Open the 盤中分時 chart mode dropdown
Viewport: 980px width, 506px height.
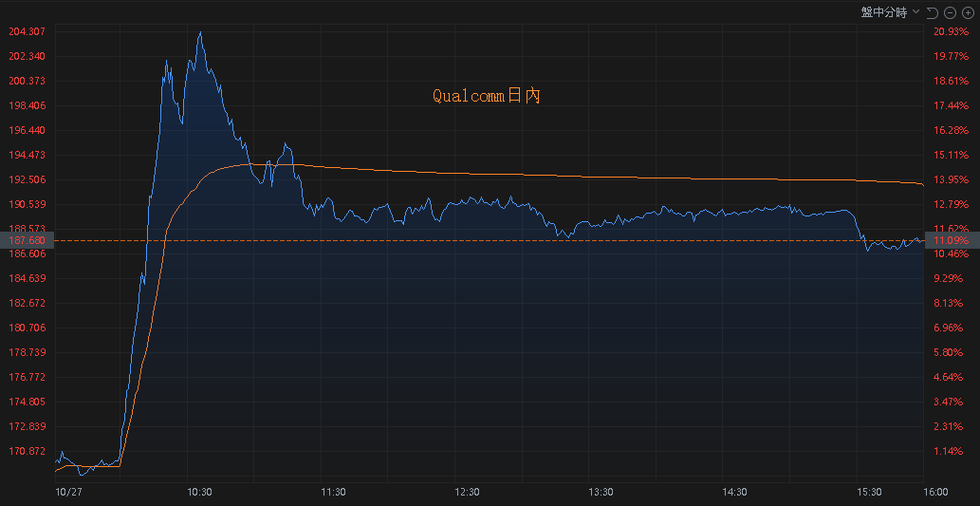click(890, 12)
